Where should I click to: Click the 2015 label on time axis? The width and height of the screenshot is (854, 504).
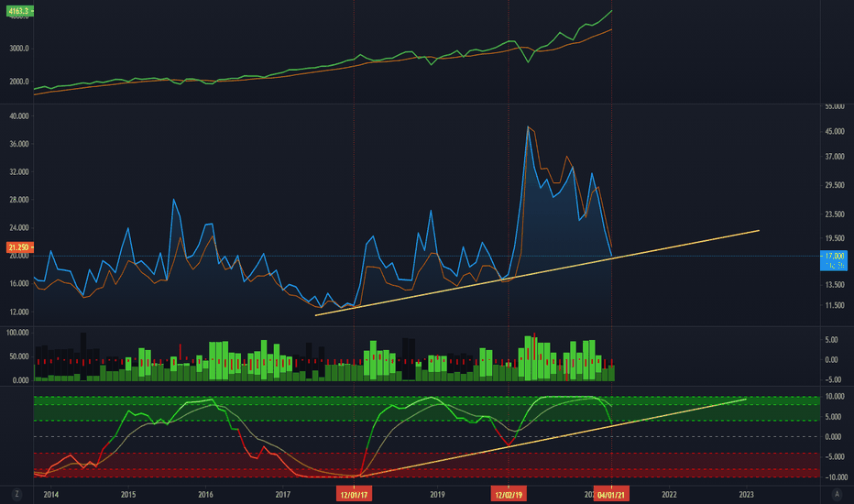coord(128,495)
